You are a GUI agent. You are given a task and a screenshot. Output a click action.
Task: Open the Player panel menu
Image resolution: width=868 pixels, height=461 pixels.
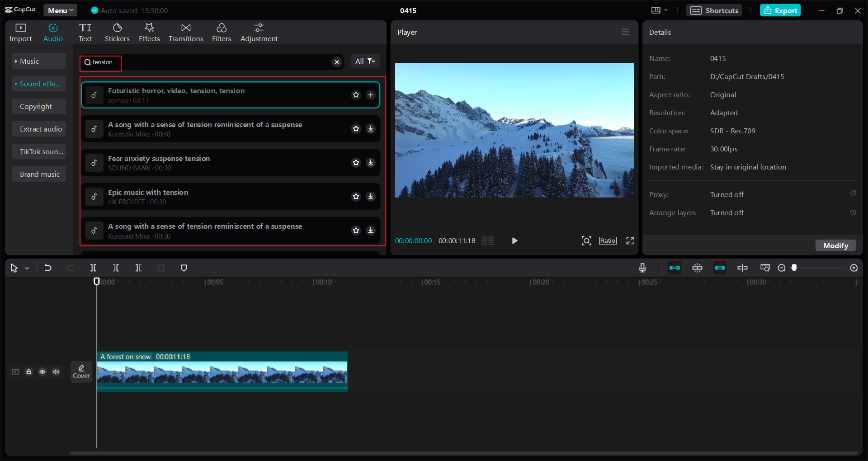coord(626,32)
